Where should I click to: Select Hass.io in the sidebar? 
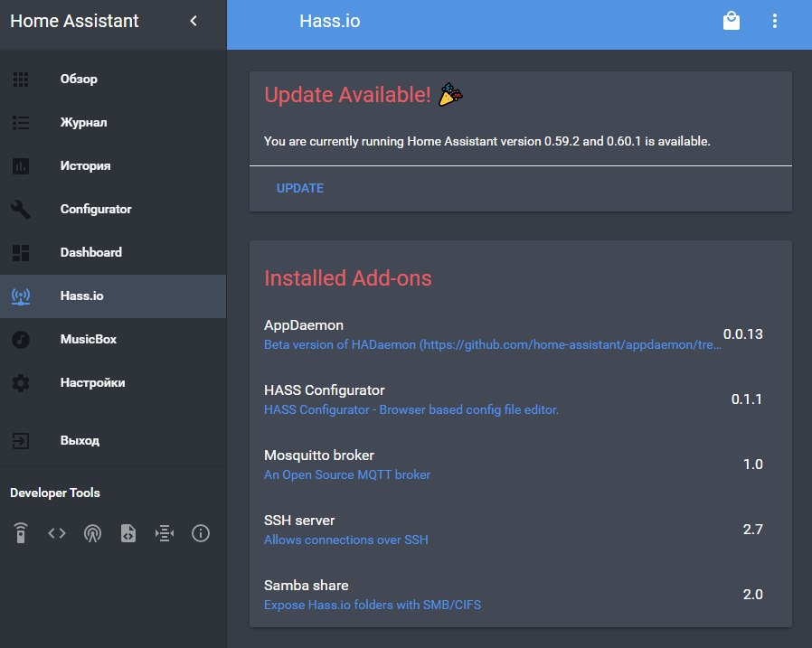(113, 296)
